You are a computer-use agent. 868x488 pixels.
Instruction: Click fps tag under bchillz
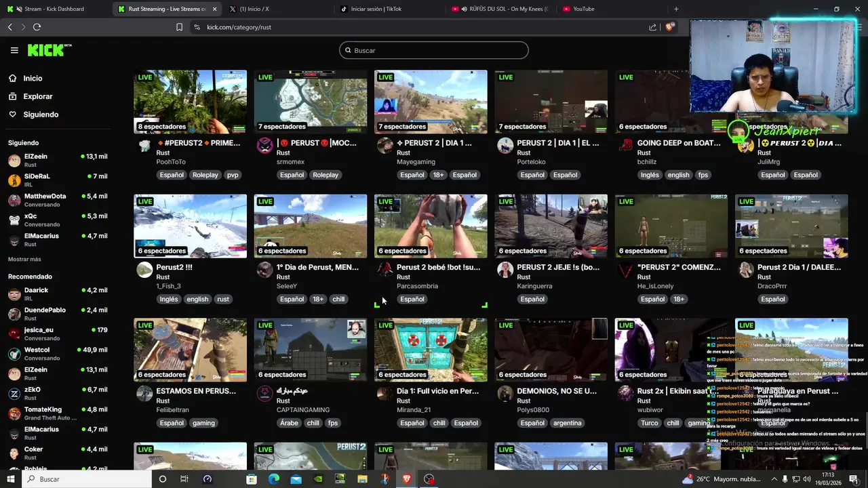tap(703, 175)
